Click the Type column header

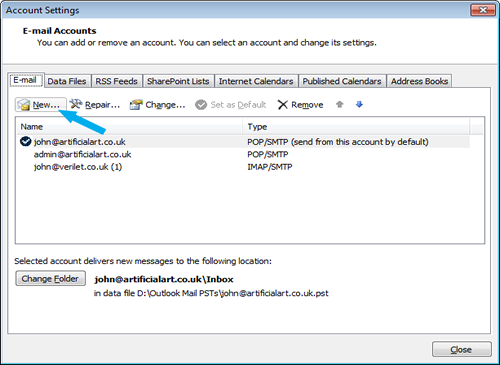point(357,127)
